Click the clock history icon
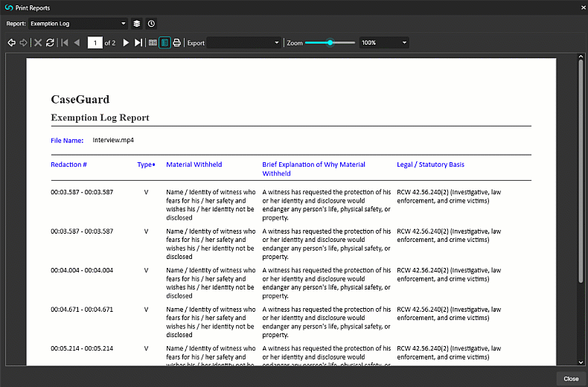Image resolution: width=588 pixels, height=387 pixels. point(151,24)
